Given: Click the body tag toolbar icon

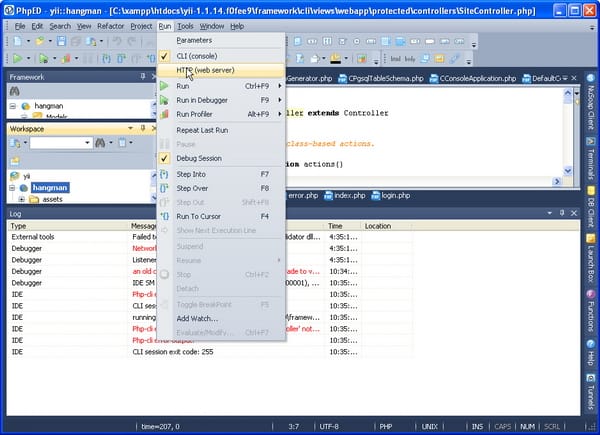Looking at the screenshot, I should 409,59.
